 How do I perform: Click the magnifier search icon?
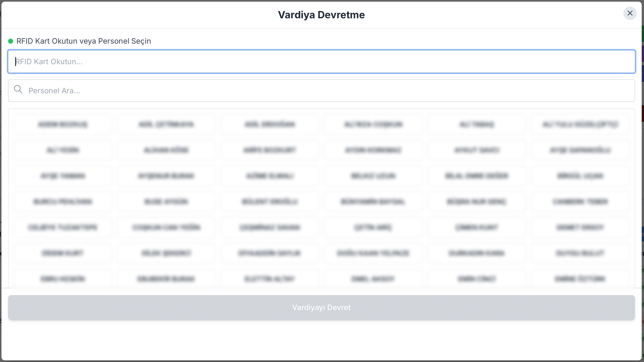(x=18, y=89)
